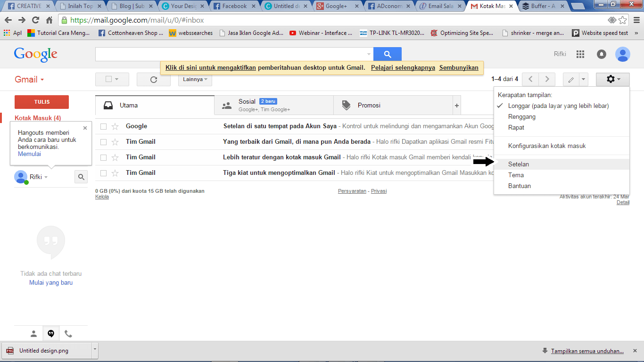Click the pencil input tools icon
Viewport: 644px width, 362px height.
[x=571, y=80]
